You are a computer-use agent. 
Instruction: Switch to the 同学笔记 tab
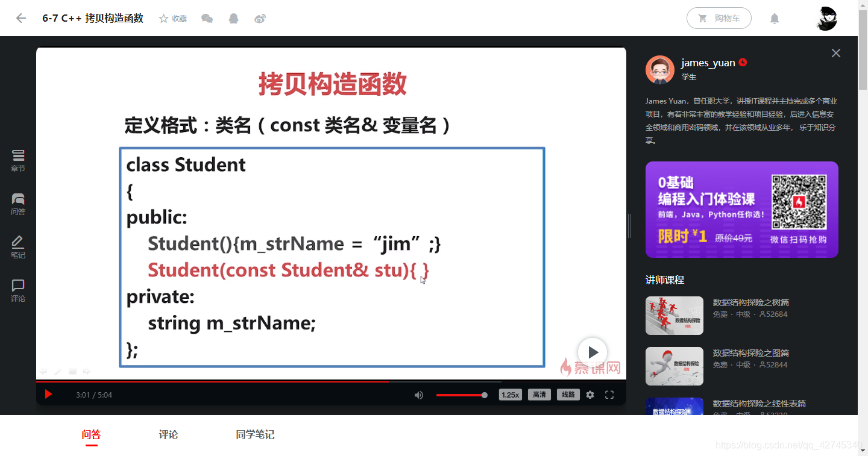click(x=255, y=434)
